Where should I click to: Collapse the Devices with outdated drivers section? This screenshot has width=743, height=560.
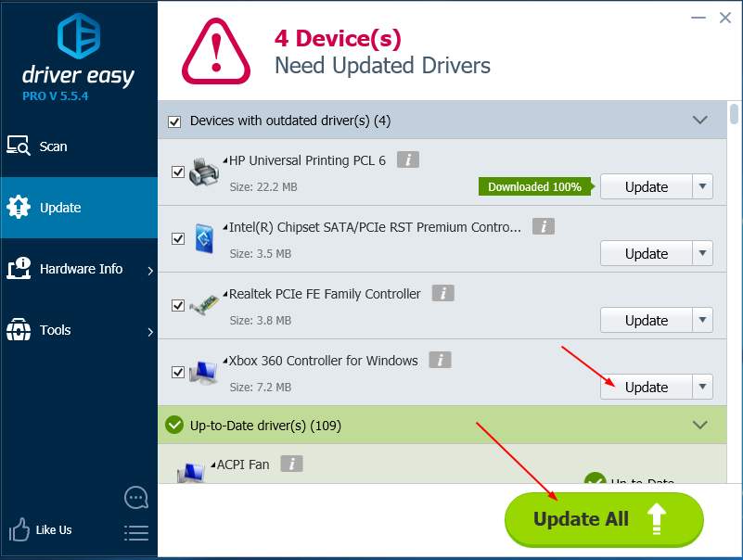700,121
